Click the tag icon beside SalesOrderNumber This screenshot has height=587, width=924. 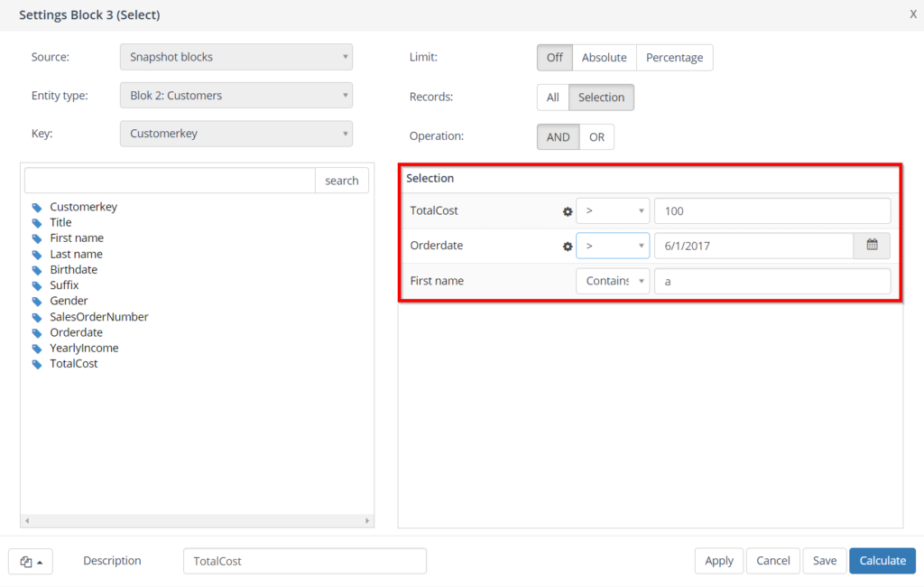[37, 317]
